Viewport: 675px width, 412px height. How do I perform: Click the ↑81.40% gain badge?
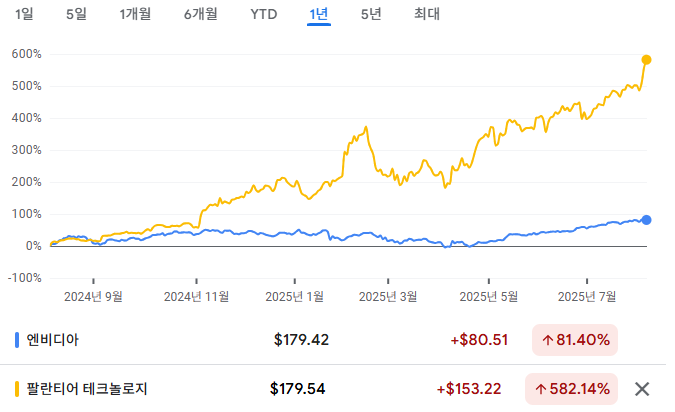click(x=575, y=340)
